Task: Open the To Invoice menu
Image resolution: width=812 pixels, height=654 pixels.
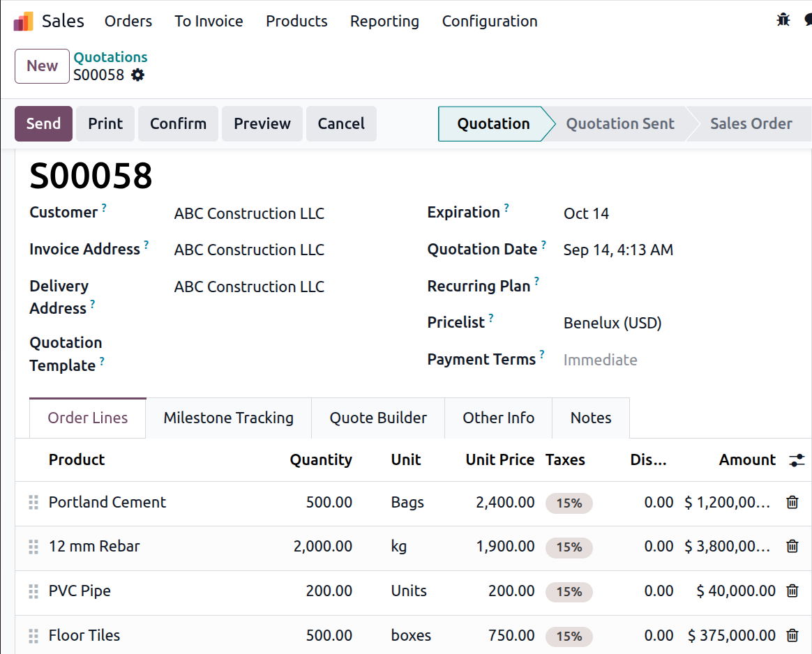Action: click(x=209, y=21)
